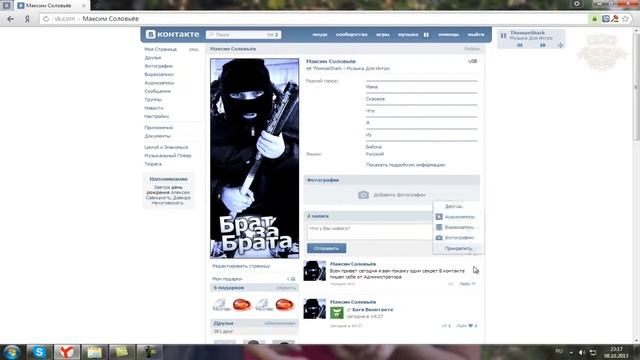The width and height of the screenshot is (640, 360).
Task: Click green lock icon in address bar
Action: coord(594,19)
